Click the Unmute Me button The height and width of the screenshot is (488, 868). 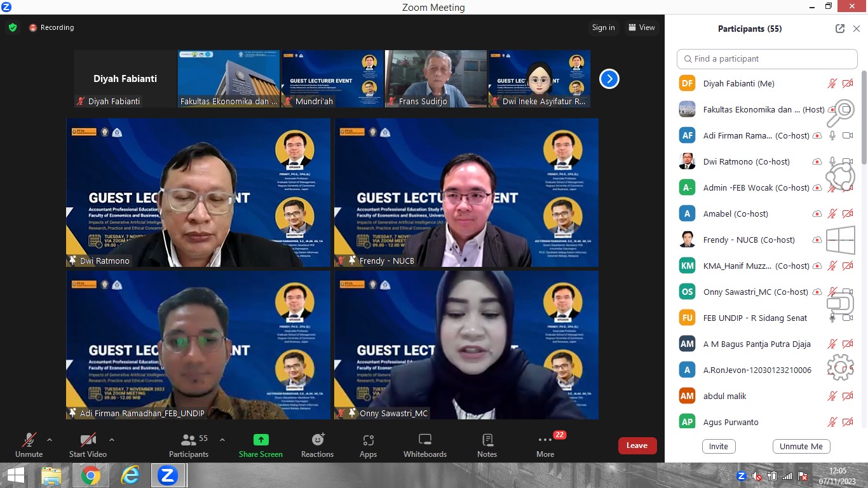(801, 446)
